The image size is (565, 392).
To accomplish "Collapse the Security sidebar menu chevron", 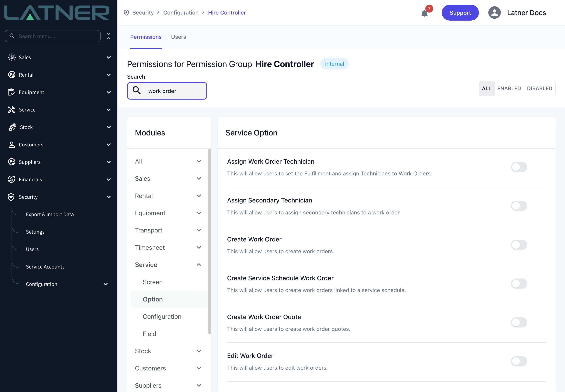I will tap(108, 197).
